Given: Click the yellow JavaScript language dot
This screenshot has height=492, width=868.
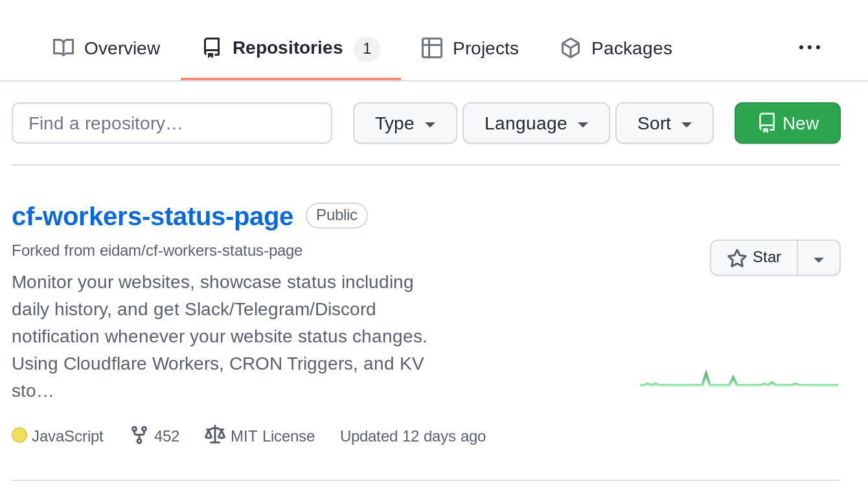Looking at the screenshot, I should tap(19, 435).
